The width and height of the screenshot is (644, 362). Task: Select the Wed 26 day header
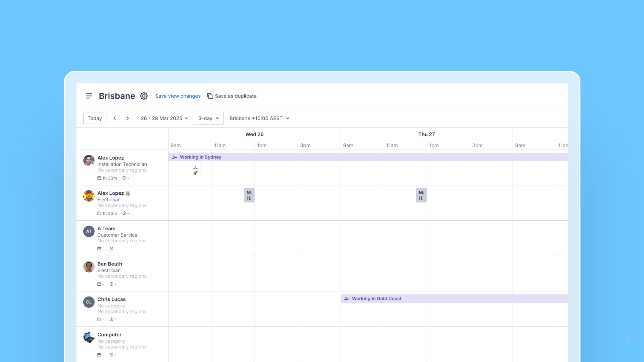click(x=254, y=134)
